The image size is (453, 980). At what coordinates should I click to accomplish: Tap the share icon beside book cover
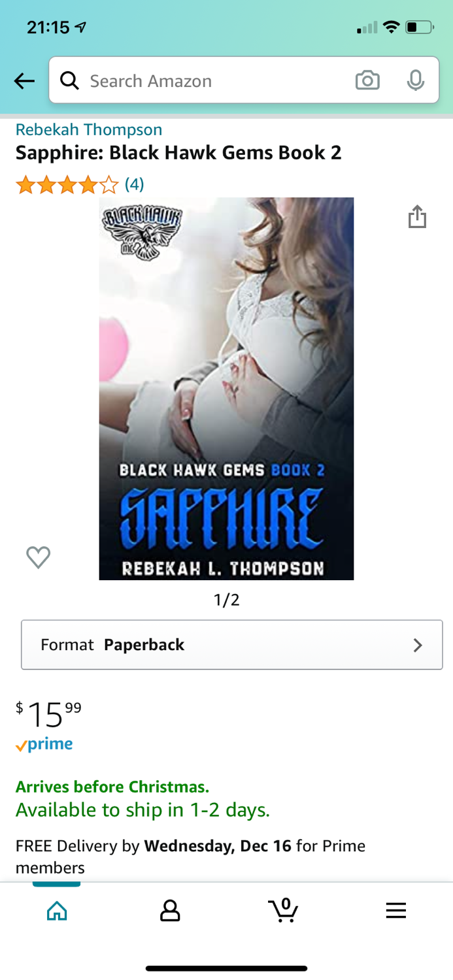point(417,216)
